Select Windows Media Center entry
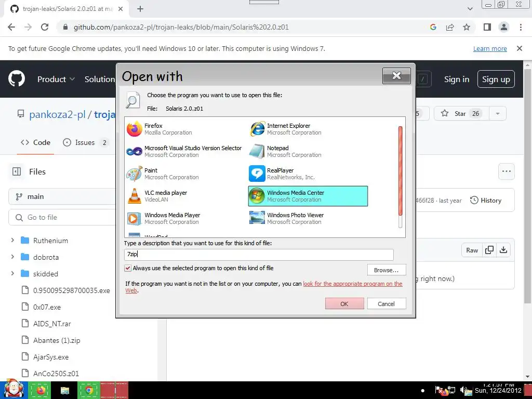The width and height of the screenshot is (532, 399). [x=308, y=196]
